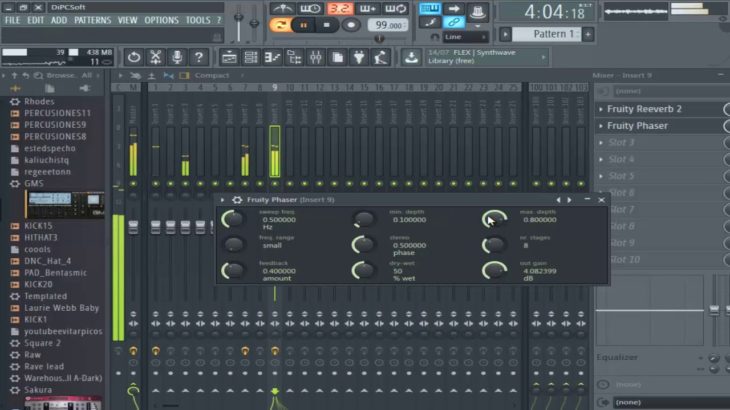Viewport: 730px width, 410px height.
Task: Open PERCUSIONES11 folder in browser
Action: [57, 113]
